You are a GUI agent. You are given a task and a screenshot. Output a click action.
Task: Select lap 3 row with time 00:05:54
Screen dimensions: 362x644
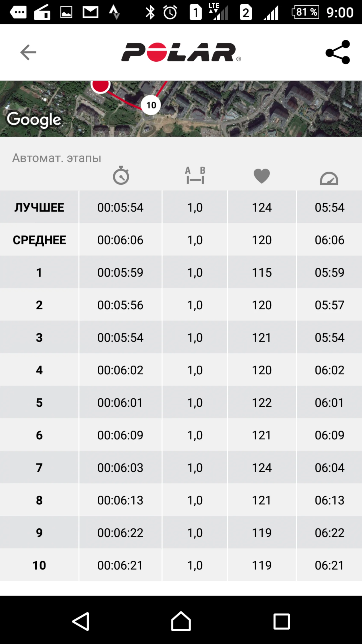pyautogui.click(x=181, y=337)
